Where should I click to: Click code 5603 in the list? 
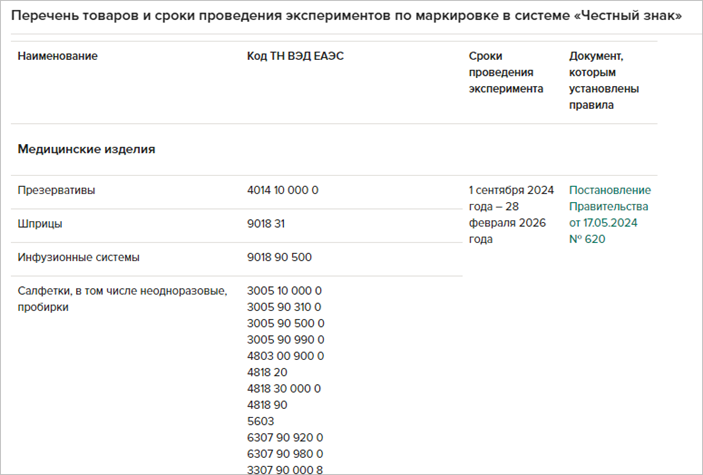(x=260, y=422)
